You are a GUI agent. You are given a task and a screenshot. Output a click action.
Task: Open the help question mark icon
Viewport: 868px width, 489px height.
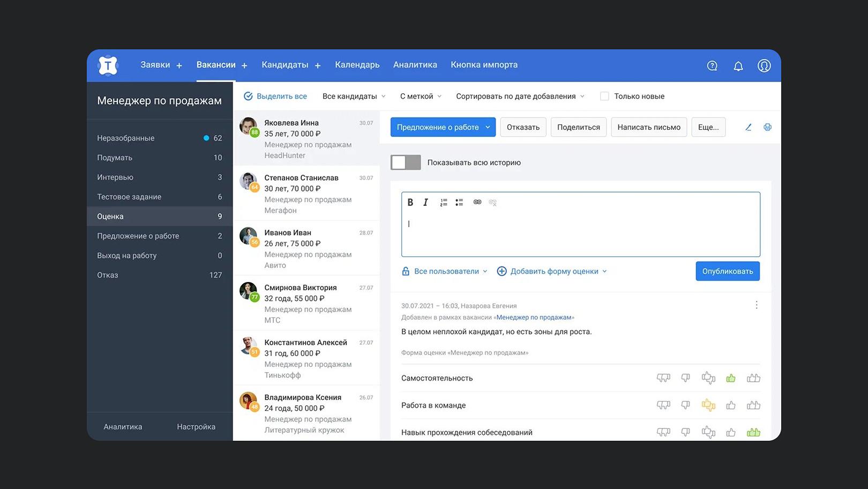[712, 66]
